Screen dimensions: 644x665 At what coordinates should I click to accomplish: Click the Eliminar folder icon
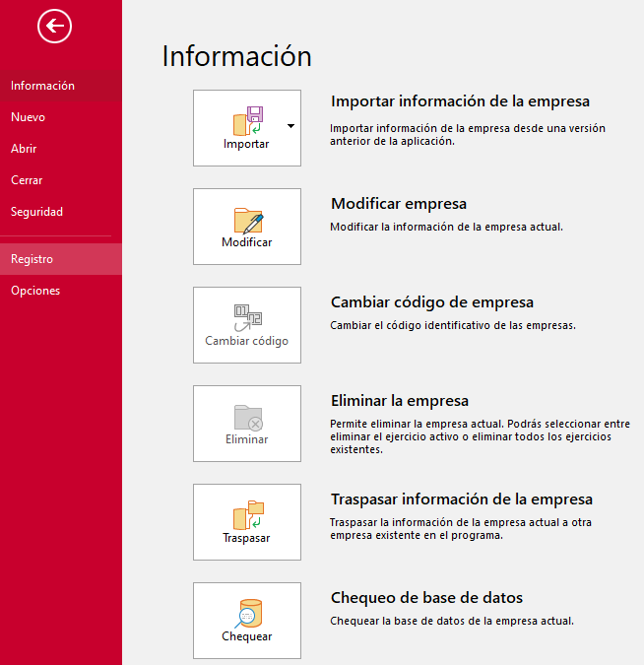click(247, 417)
